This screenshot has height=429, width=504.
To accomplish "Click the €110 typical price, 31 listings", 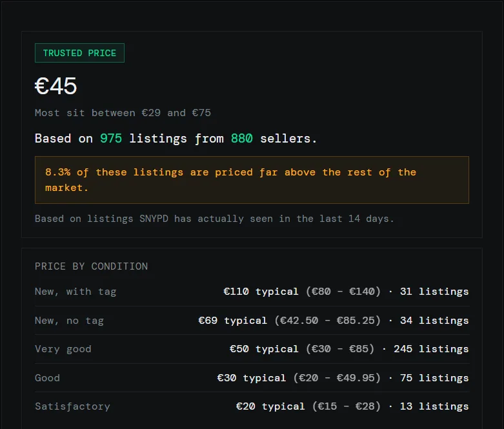I will [x=346, y=292].
